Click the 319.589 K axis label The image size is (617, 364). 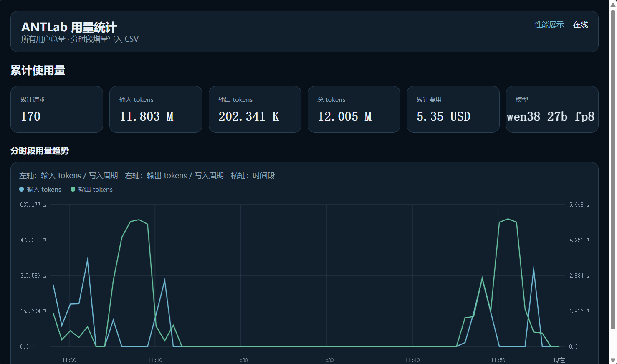click(33, 276)
